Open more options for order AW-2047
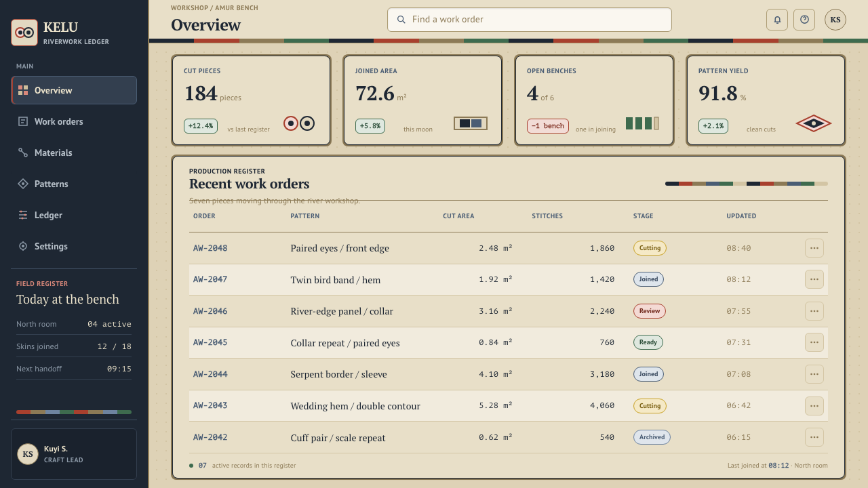 click(814, 279)
